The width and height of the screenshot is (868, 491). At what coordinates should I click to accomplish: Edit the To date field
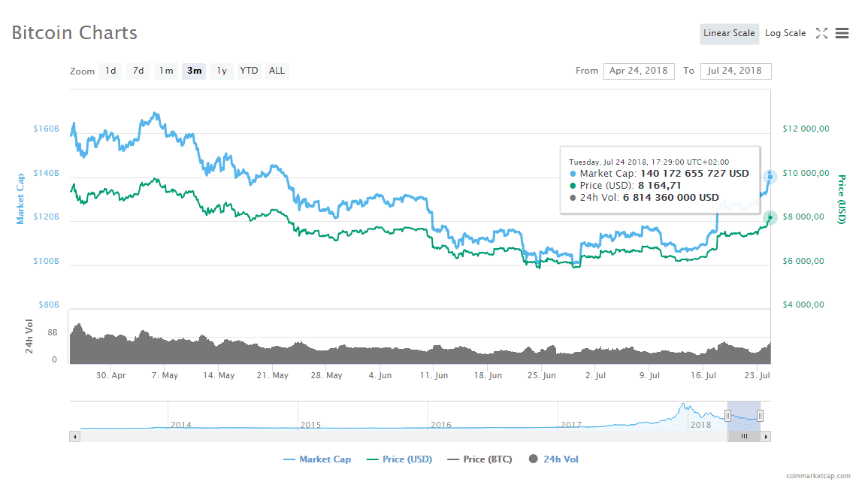tap(735, 71)
